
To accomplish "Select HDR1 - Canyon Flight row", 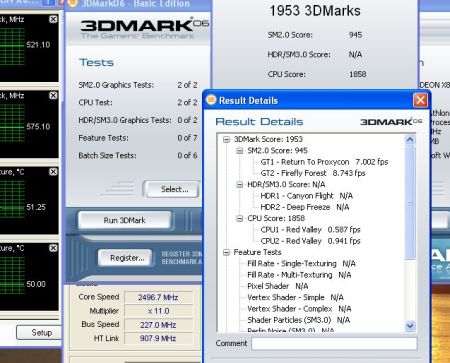I will click(x=306, y=196).
